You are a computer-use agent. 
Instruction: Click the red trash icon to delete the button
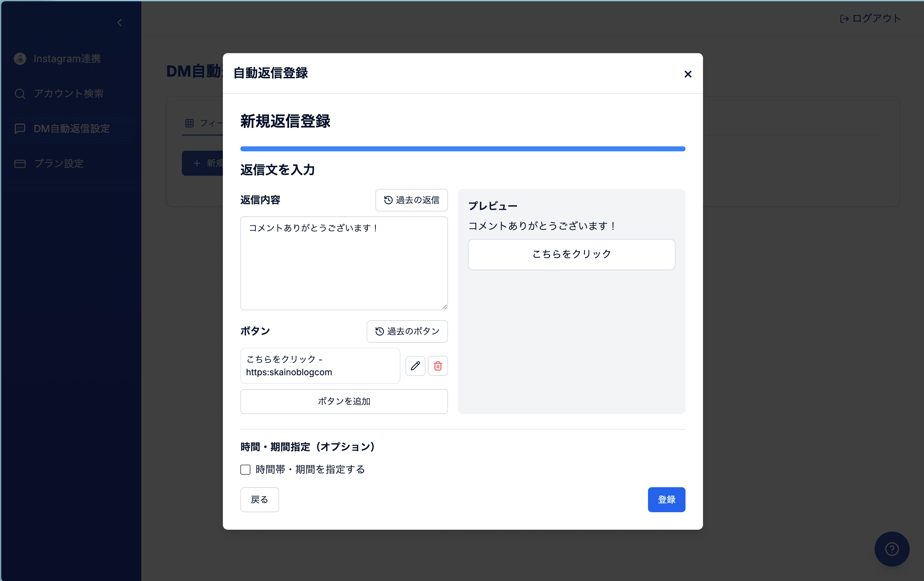click(x=438, y=366)
